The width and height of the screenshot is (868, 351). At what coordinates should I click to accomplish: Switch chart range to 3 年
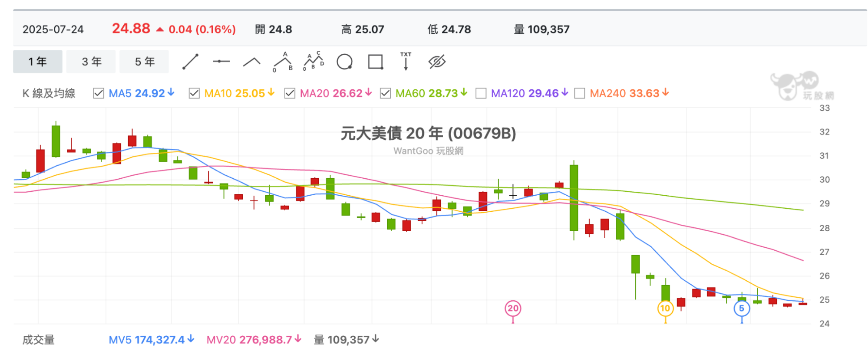tap(92, 62)
